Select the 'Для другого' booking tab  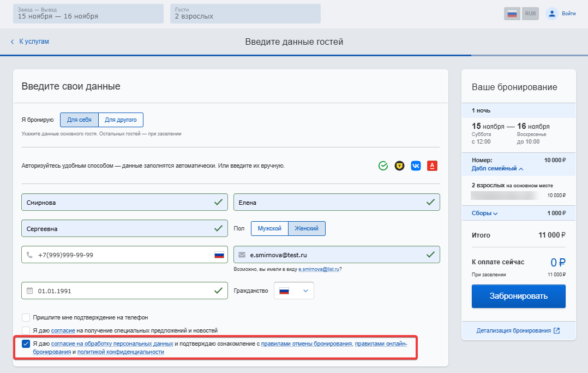tap(121, 120)
